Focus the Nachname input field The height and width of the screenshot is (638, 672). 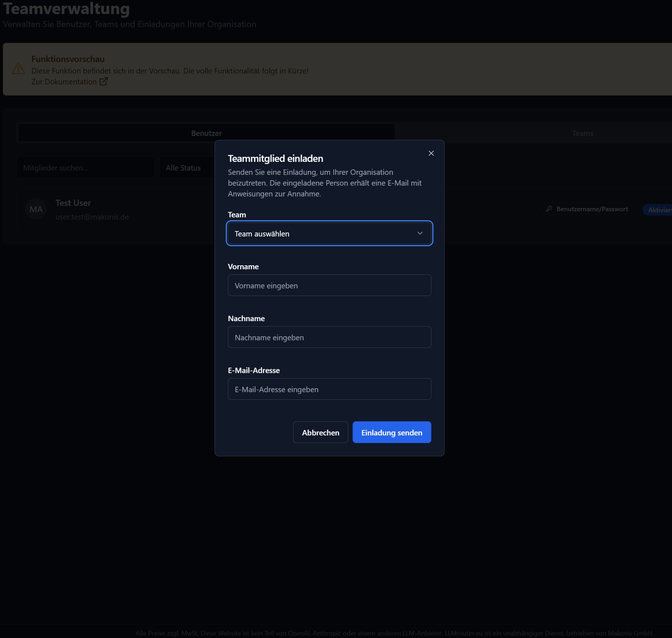click(x=329, y=337)
